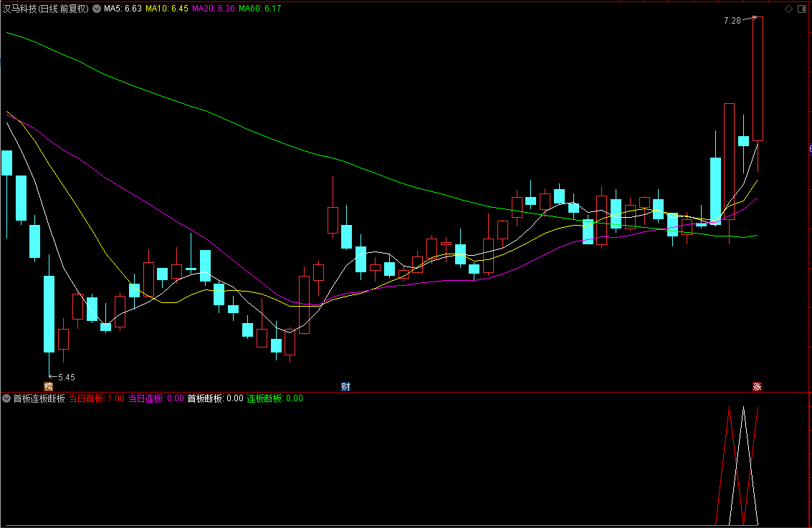Click the 5.45 low price label

(x=66, y=378)
